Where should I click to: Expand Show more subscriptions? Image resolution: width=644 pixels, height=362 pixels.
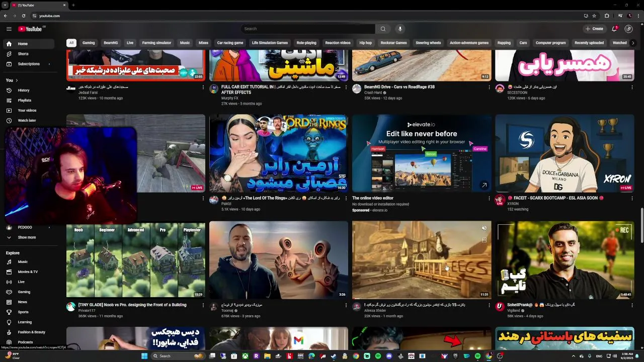29,237
